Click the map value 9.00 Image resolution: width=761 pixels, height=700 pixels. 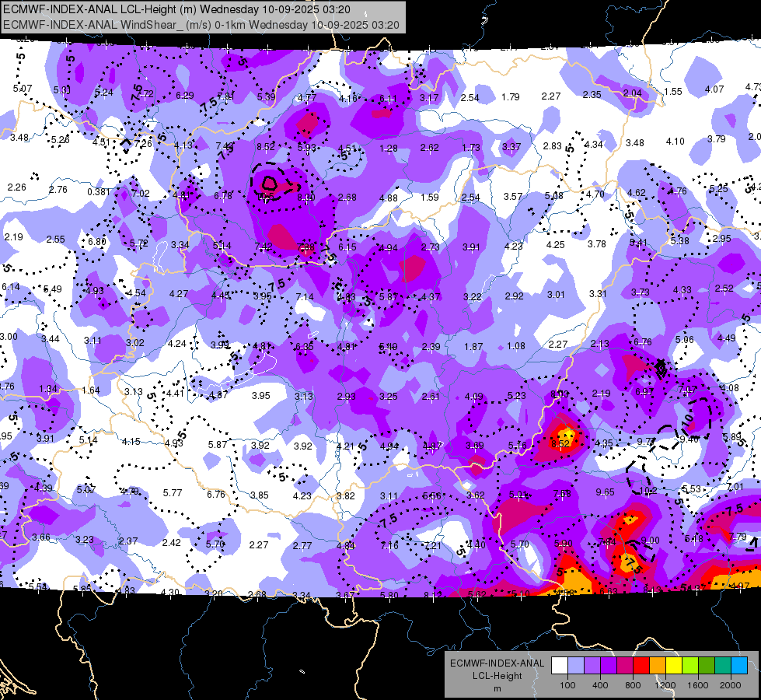[651, 541]
